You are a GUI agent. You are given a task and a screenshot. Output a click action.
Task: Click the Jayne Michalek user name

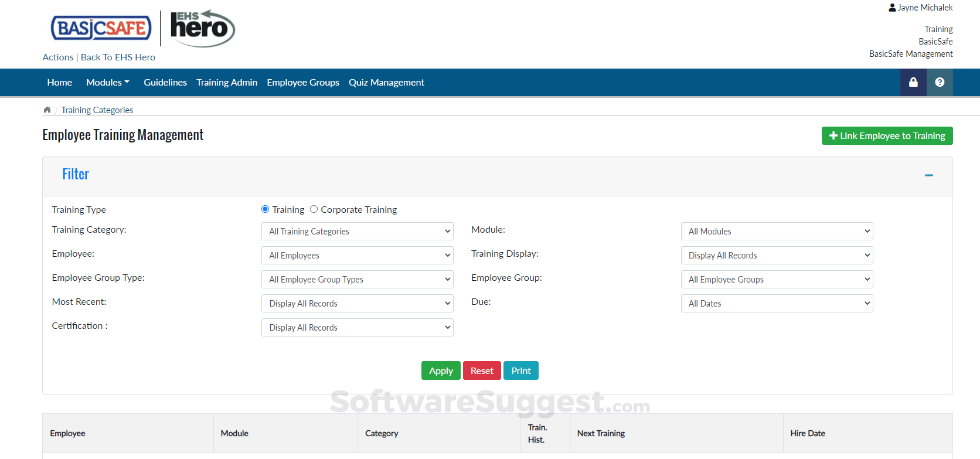point(925,8)
